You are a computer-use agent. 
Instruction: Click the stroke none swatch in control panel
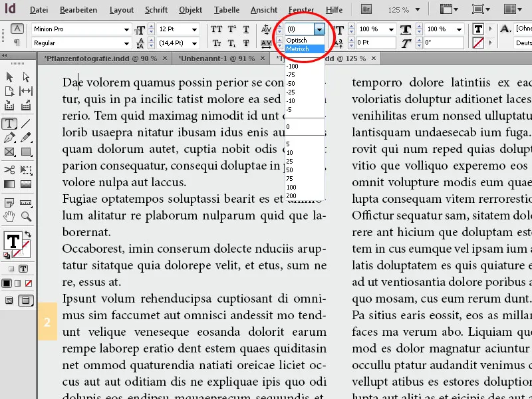click(x=478, y=43)
